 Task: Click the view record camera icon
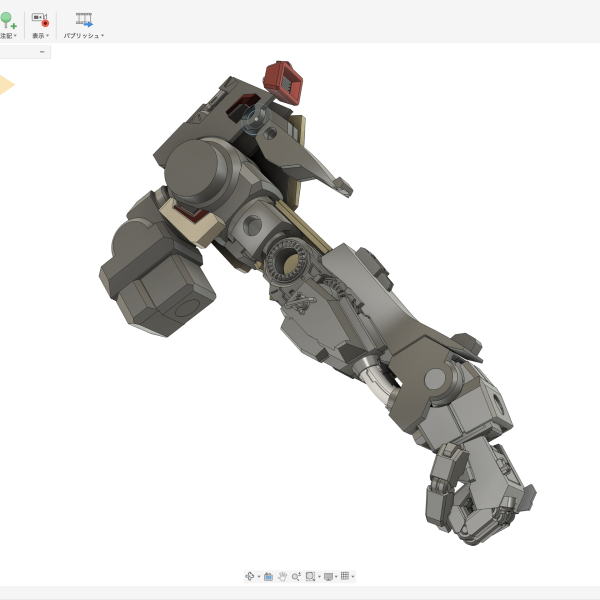coord(40,20)
